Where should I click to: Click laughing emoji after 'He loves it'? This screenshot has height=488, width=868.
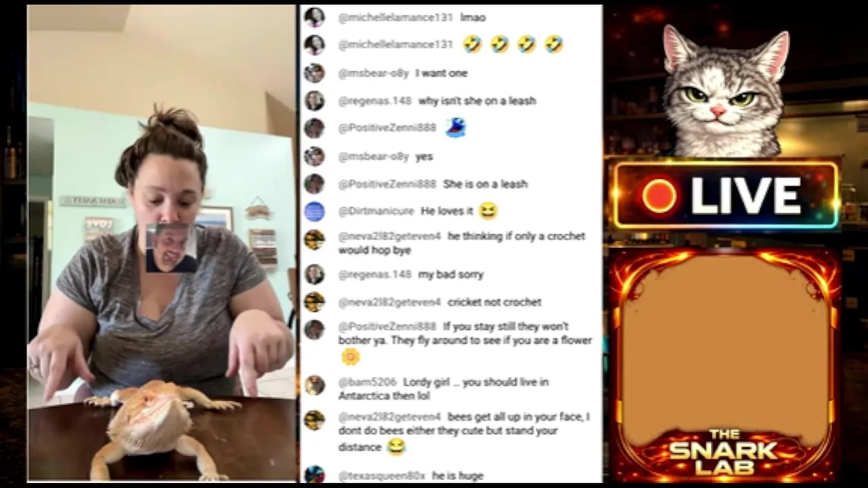tap(488, 211)
